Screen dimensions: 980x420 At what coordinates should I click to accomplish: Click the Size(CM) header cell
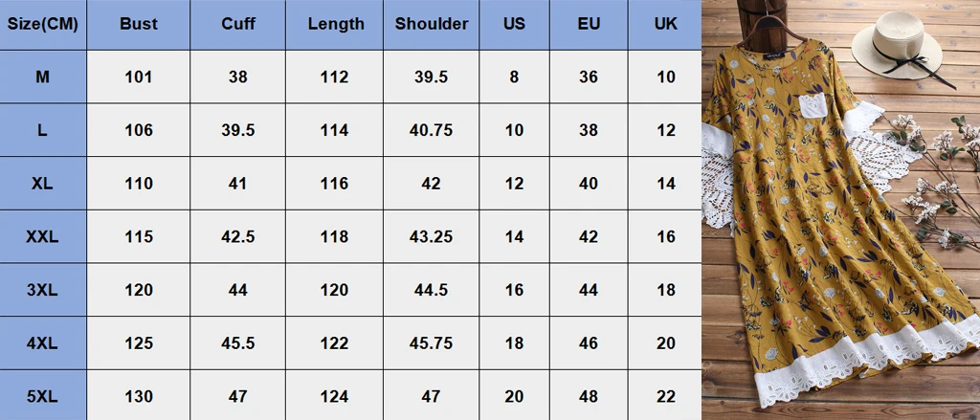point(42,24)
